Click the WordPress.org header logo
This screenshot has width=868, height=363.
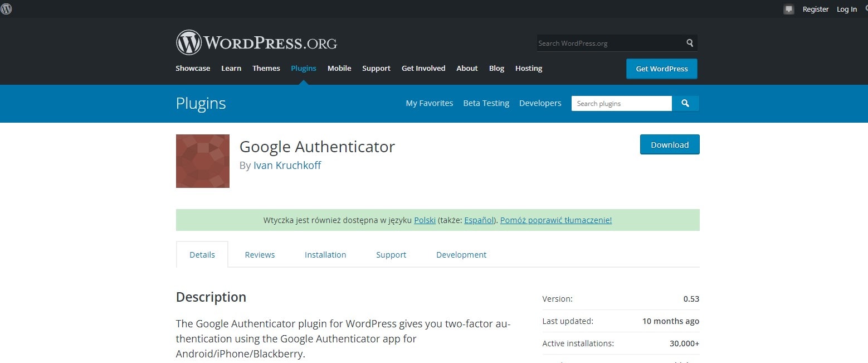(256, 42)
